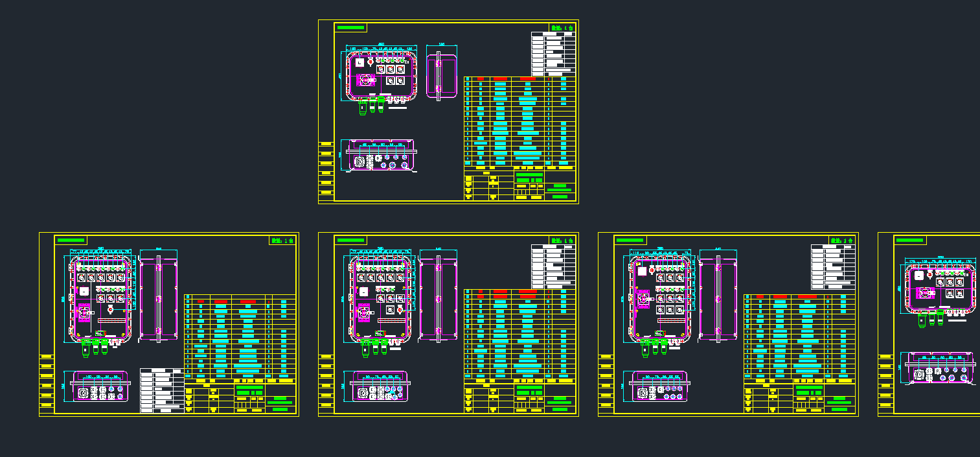Viewport: 980px width, 457px height.
Task: Click the white notes table in the lower-row third sheet
Action: pyautogui.click(x=833, y=266)
